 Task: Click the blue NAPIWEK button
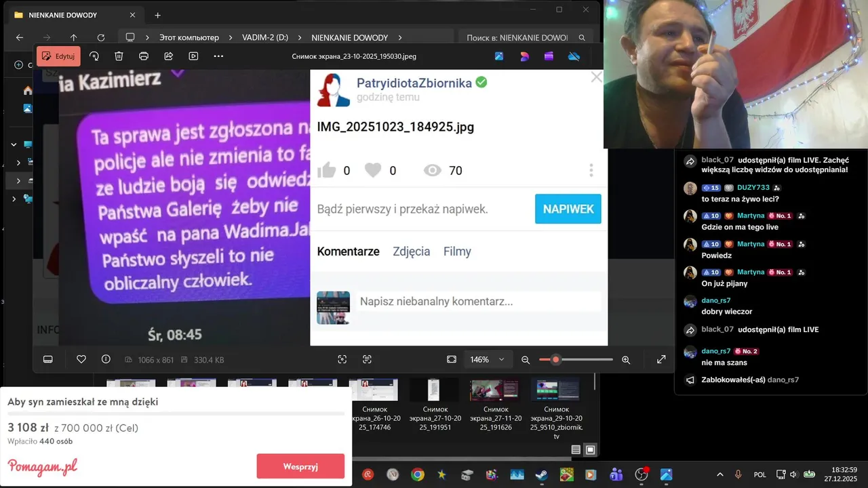(x=568, y=209)
